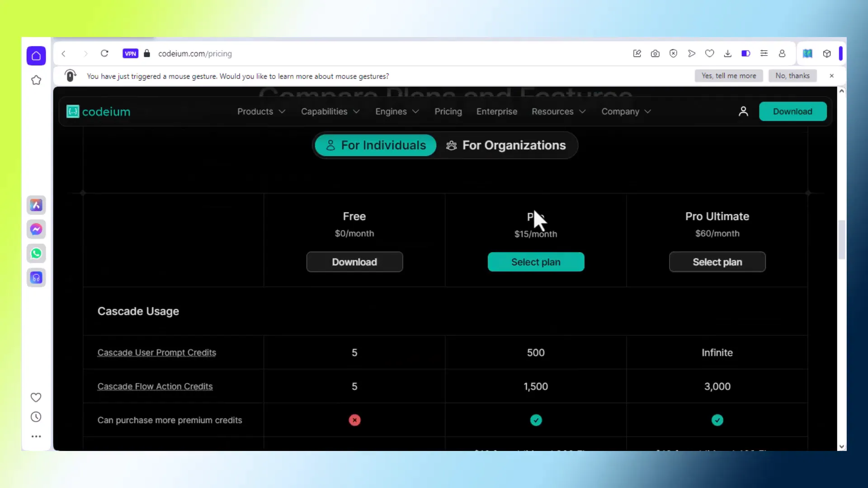Screen dimensions: 868x488
Task: Open the codeium user account icon
Action: [x=743, y=111]
